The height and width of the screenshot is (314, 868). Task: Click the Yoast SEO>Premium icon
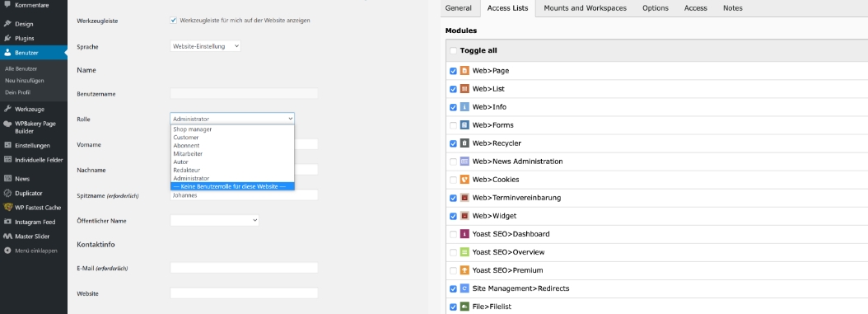click(x=465, y=270)
